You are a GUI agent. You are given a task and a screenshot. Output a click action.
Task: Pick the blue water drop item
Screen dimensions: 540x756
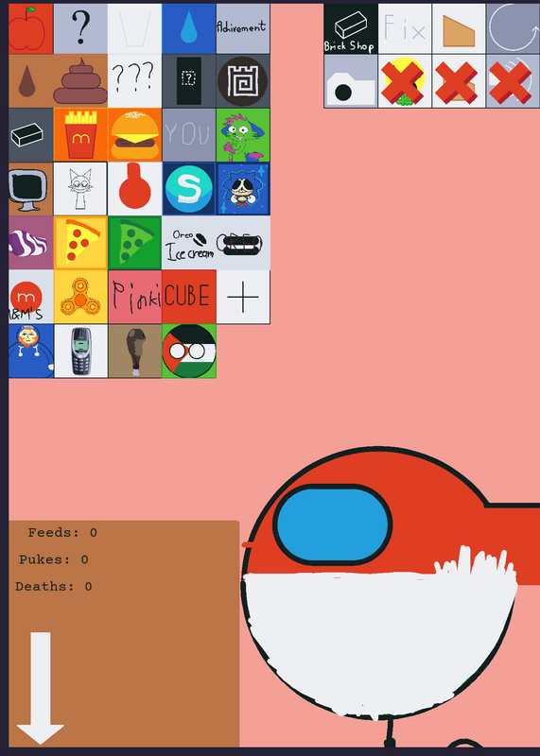coord(189,28)
